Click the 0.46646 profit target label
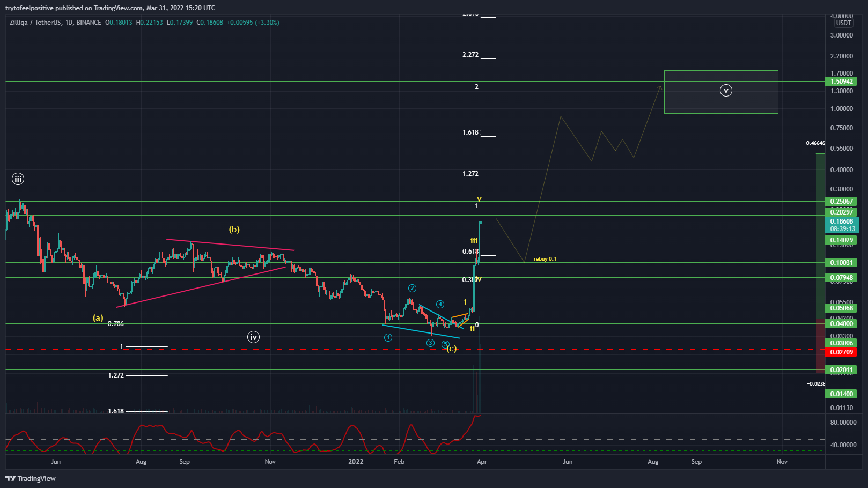Screen dimensions: 868x488 pos(815,143)
